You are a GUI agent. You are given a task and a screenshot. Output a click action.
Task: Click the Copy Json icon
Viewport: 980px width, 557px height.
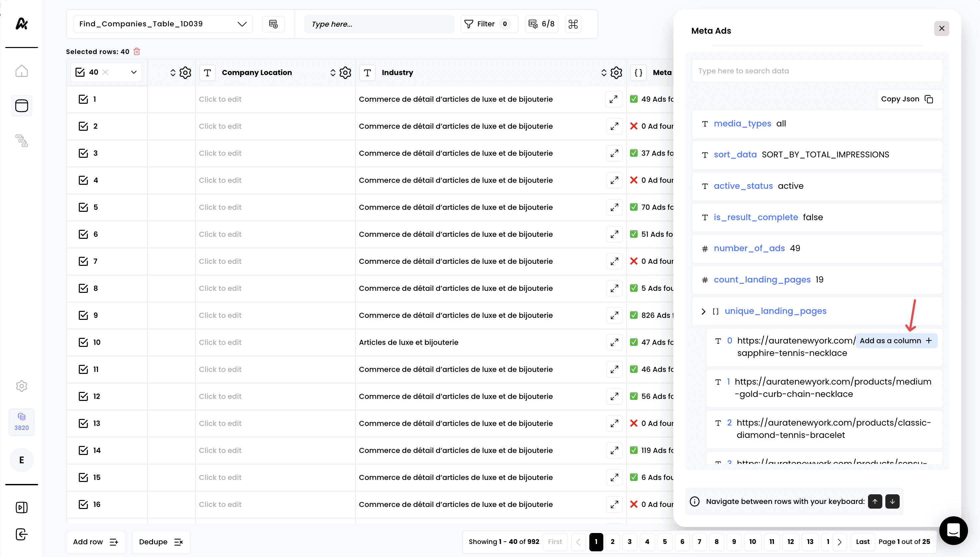[x=929, y=99]
